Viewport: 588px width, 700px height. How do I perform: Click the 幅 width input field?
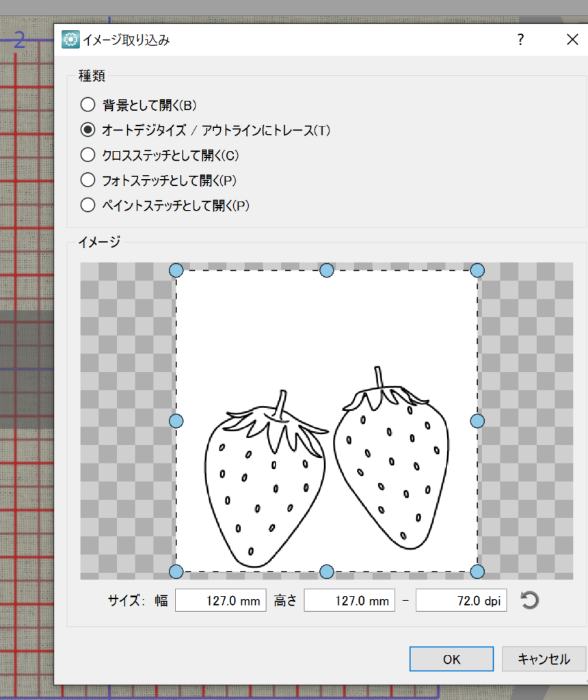[220, 601]
